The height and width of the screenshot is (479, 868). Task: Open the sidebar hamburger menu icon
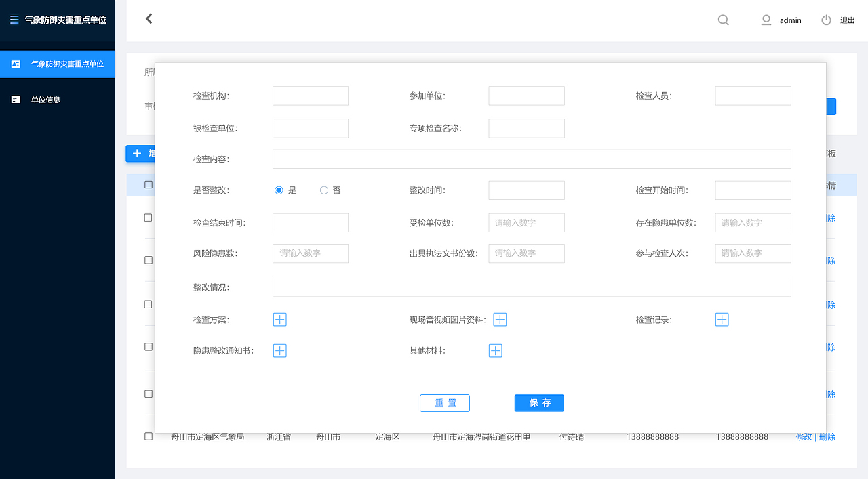pos(14,20)
